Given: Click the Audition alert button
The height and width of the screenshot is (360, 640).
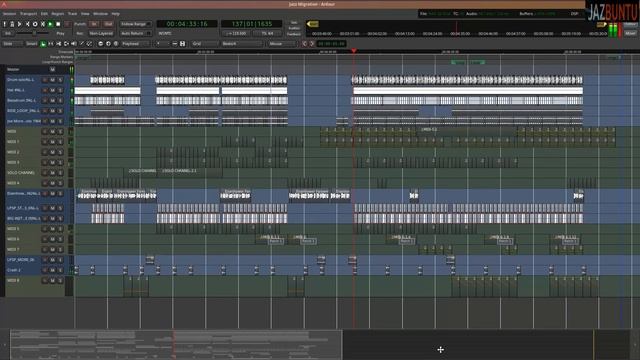Looking at the screenshot, I should [293, 29].
